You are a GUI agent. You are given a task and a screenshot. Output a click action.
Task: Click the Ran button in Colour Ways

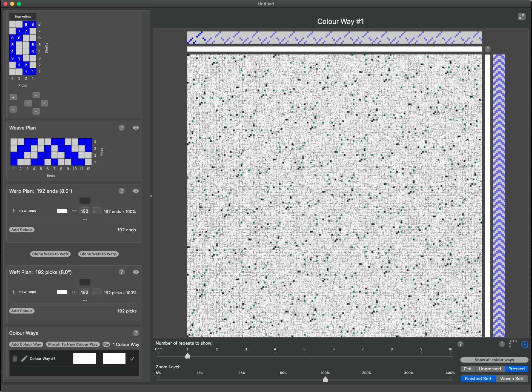click(x=106, y=344)
